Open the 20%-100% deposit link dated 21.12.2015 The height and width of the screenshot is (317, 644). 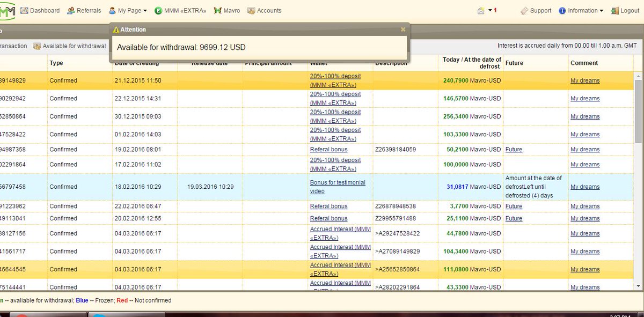point(335,80)
